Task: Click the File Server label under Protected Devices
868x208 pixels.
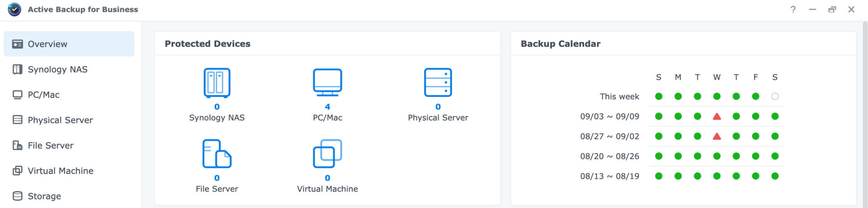Action: [217, 189]
